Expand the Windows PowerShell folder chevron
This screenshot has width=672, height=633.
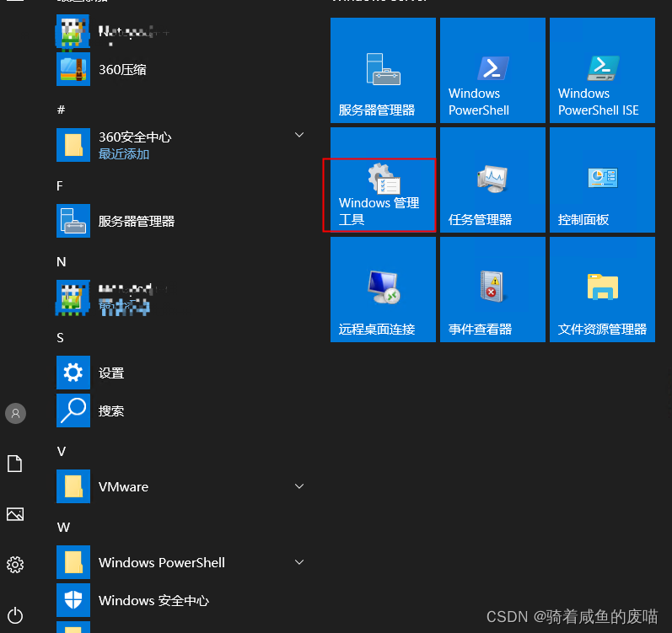coord(299,562)
